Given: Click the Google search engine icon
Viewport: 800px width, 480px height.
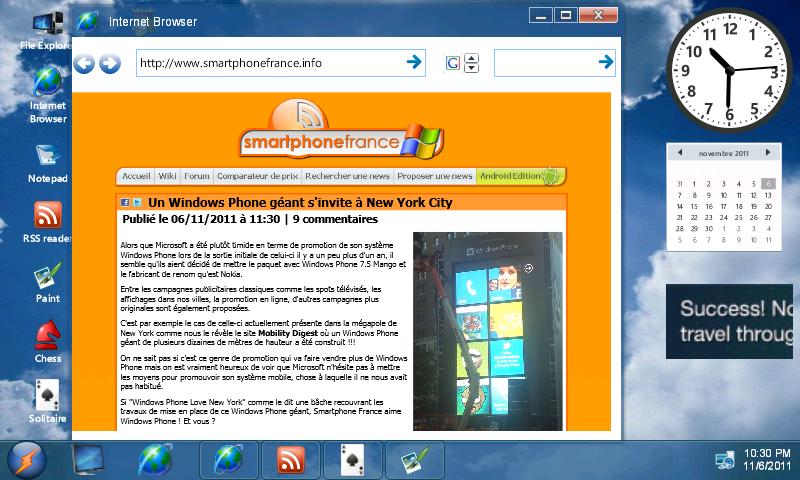Looking at the screenshot, I should point(453,63).
